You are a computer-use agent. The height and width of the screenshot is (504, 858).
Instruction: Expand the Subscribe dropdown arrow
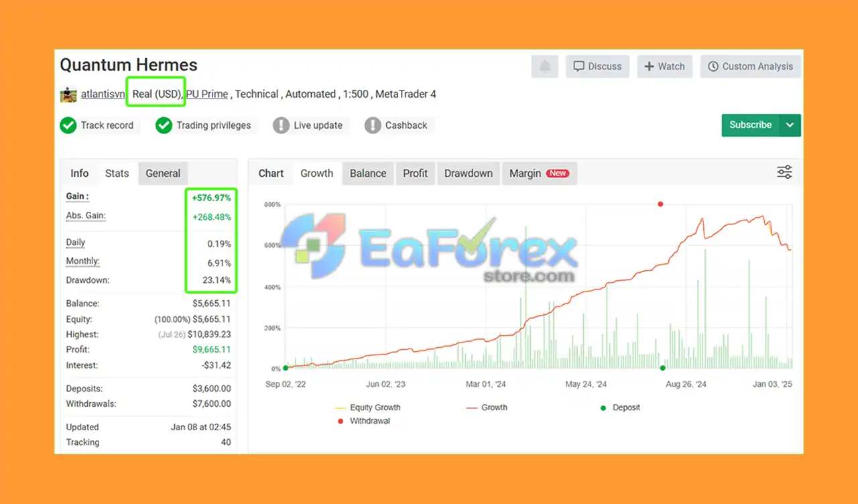(x=790, y=125)
